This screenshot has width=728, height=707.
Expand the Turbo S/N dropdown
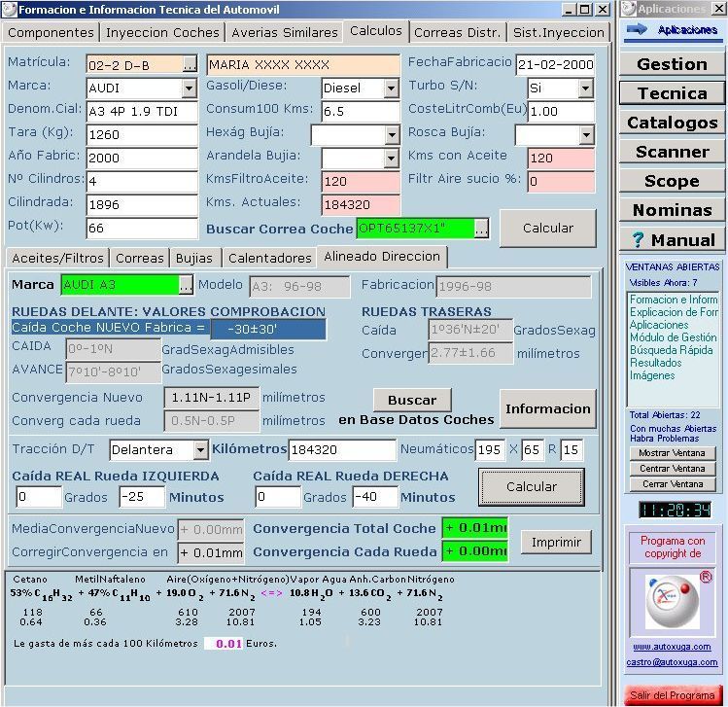(x=586, y=88)
